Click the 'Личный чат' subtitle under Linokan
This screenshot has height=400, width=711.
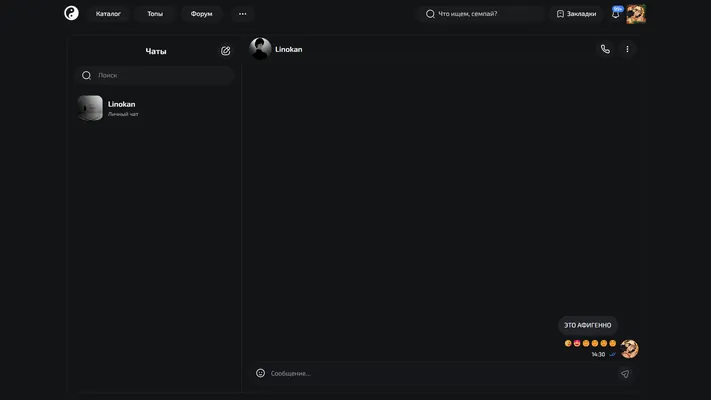[x=123, y=114]
